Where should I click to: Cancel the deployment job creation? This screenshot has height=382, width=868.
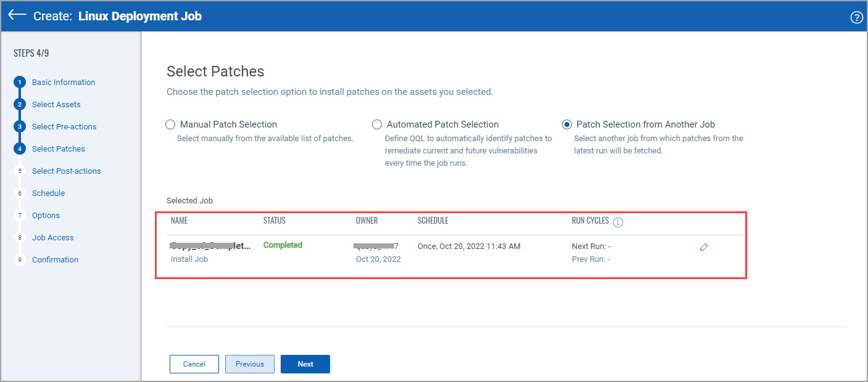[x=194, y=364]
